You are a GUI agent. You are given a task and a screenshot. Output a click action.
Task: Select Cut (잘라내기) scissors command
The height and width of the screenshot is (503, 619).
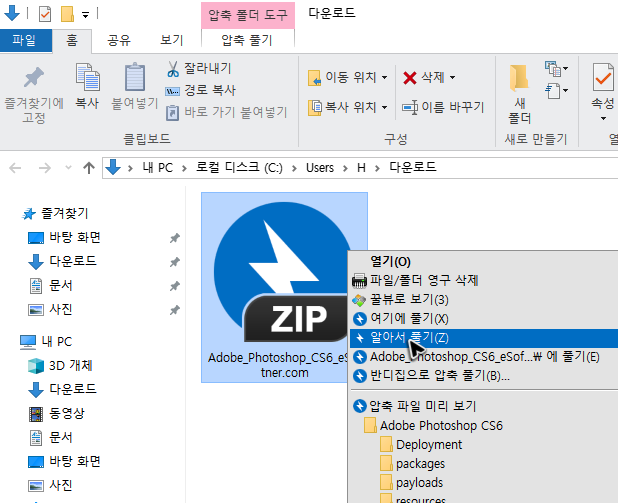click(198, 69)
